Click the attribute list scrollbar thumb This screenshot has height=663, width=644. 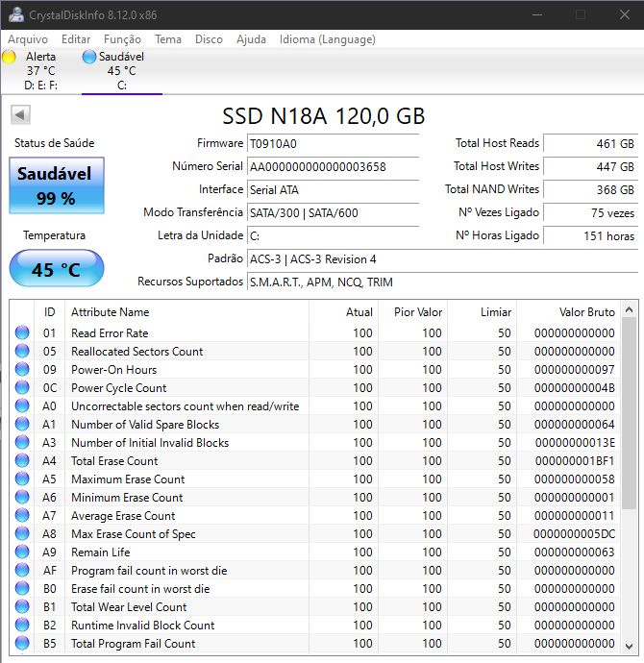tap(630, 413)
